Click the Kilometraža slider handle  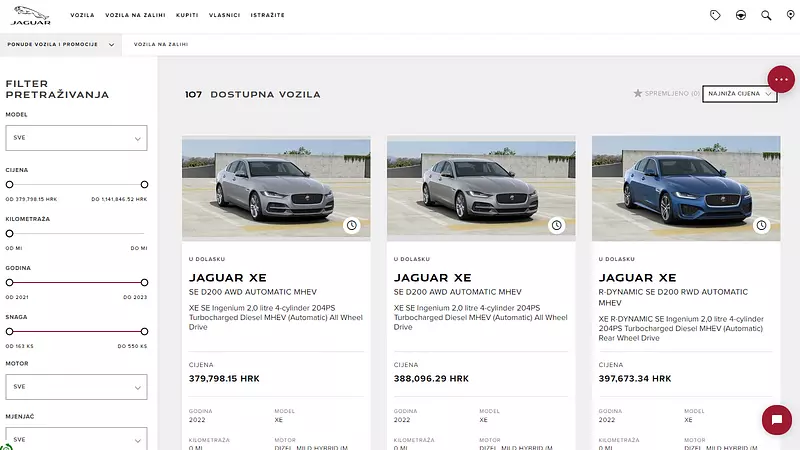pos(10,233)
